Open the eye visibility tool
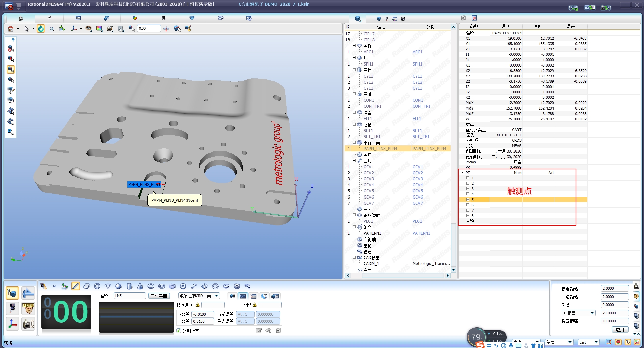Viewport: 644px width, 348px height. point(88,29)
